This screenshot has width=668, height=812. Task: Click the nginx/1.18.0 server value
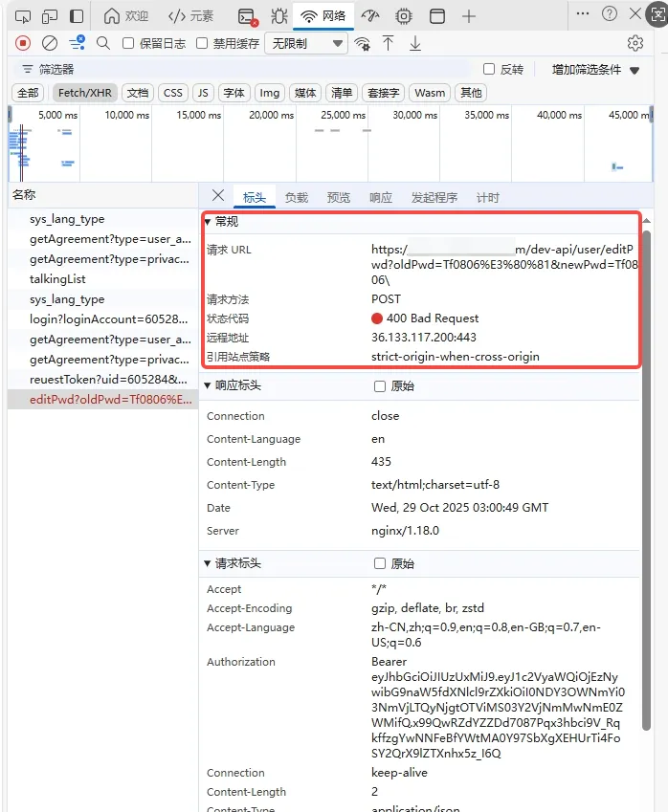(x=405, y=531)
